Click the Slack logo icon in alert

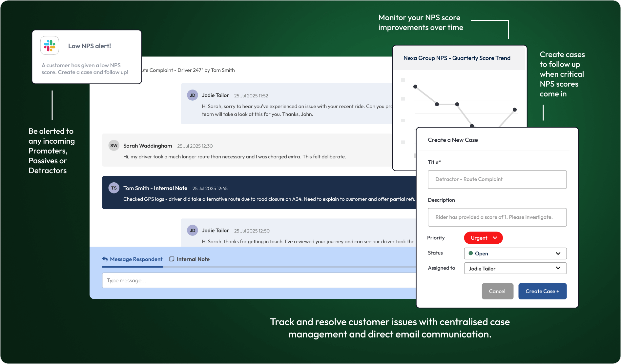50,46
